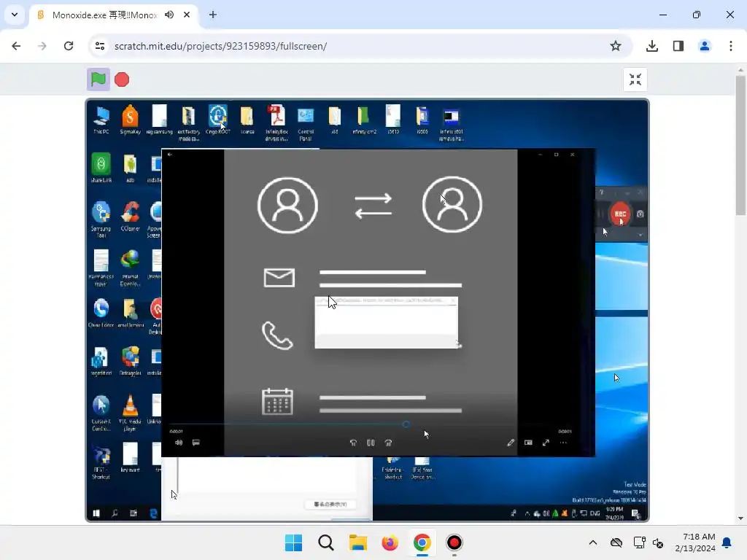This screenshot has width=747, height=560.
Task: Open Chrome profile menu
Action: (705, 46)
